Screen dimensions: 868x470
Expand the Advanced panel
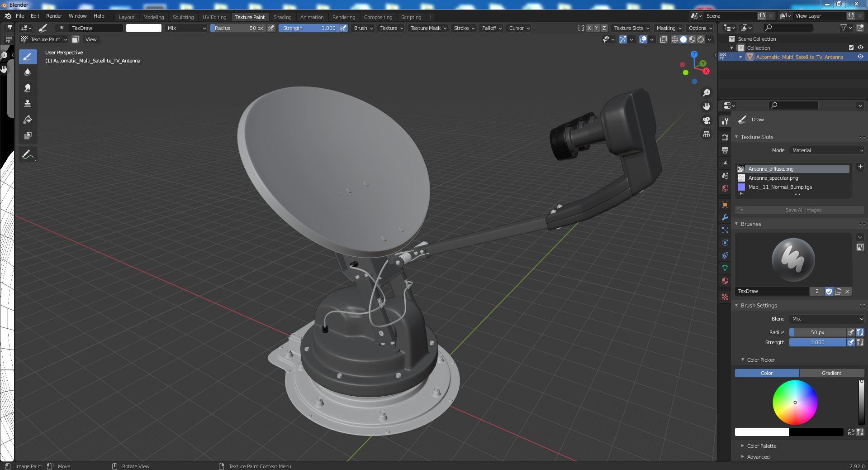click(758, 457)
